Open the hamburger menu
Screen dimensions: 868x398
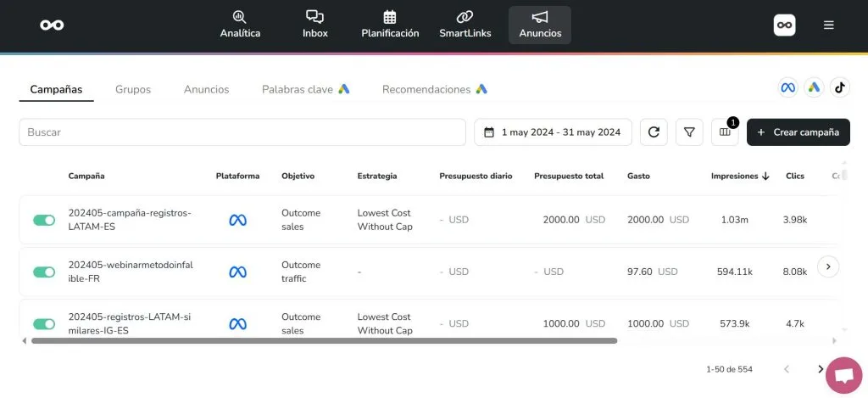point(829,25)
